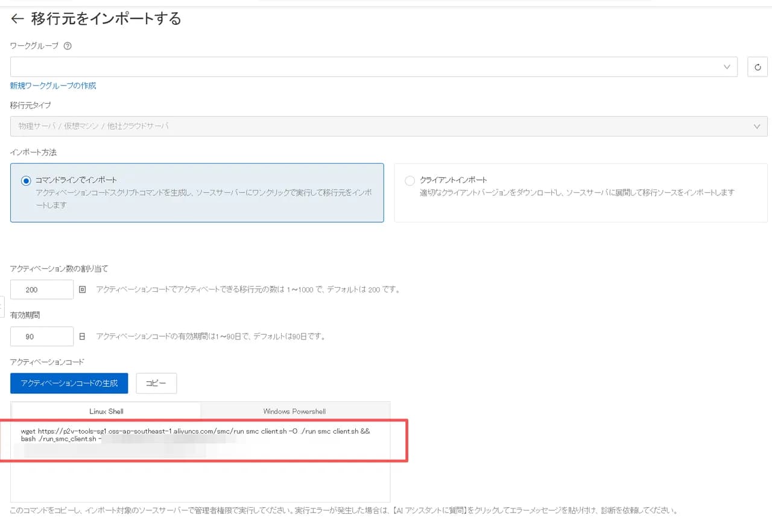Image resolution: width=772 pixels, height=532 pixels.
Task: Go back using the arrow beside 移行元をインポートする
Action: point(17,19)
